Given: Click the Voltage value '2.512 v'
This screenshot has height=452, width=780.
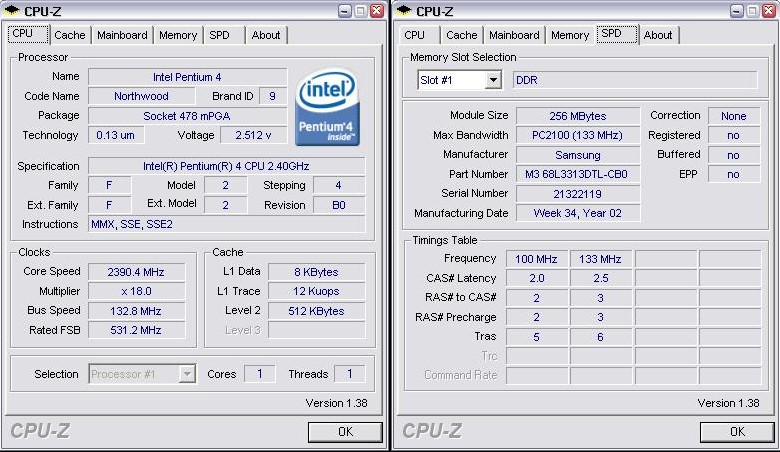Looking at the screenshot, I should click(x=254, y=135).
